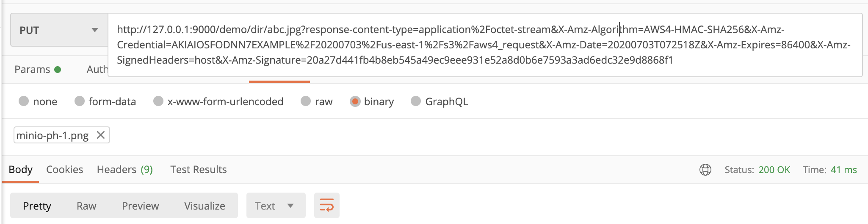The height and width of the screenshot is (224, 868).
Task: Click the Raw view button
Action: [86, 206]
